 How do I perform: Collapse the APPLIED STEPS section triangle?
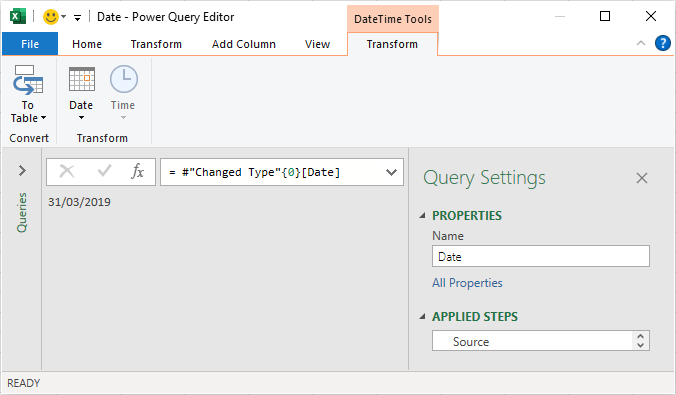(x=422, y=317)
